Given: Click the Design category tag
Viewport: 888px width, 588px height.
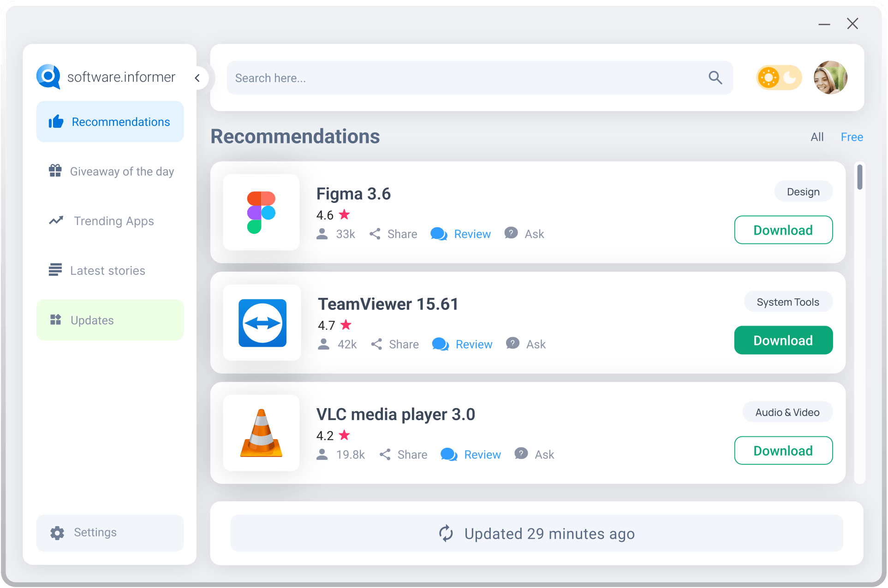Looking at the screenshot, I should 803,192.
